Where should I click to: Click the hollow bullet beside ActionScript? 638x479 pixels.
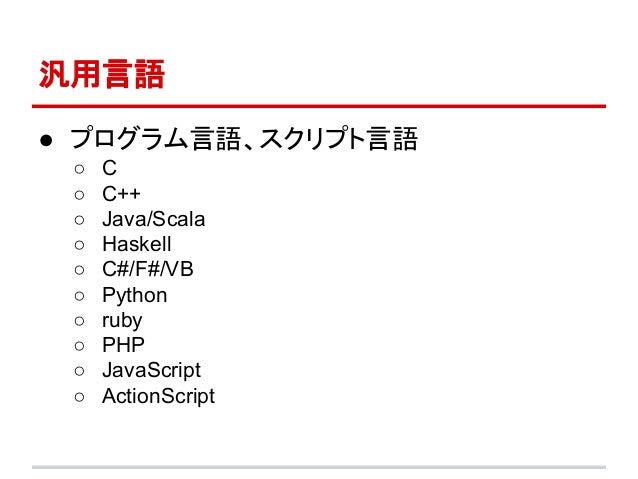coord(79,397)
